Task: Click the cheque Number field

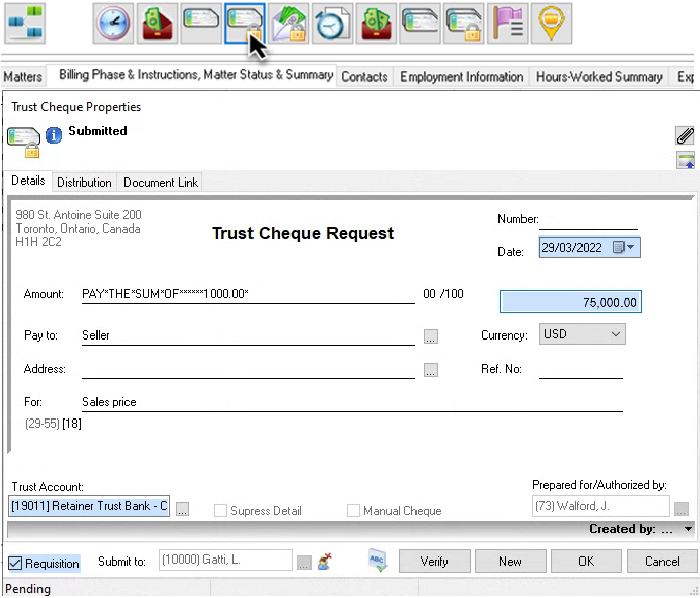Action: [588, 220]
